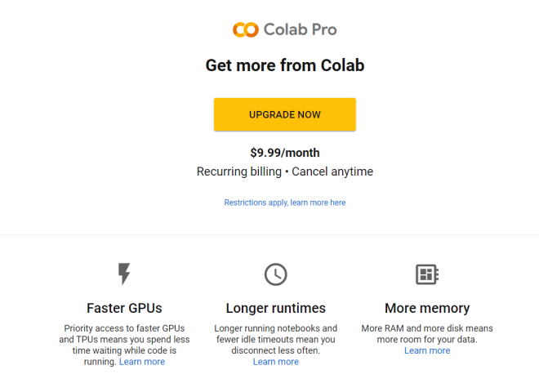Click the orange Colab infinity logo icon
Viewport: 539px width, 392px height.
click(x=245, y=30)
